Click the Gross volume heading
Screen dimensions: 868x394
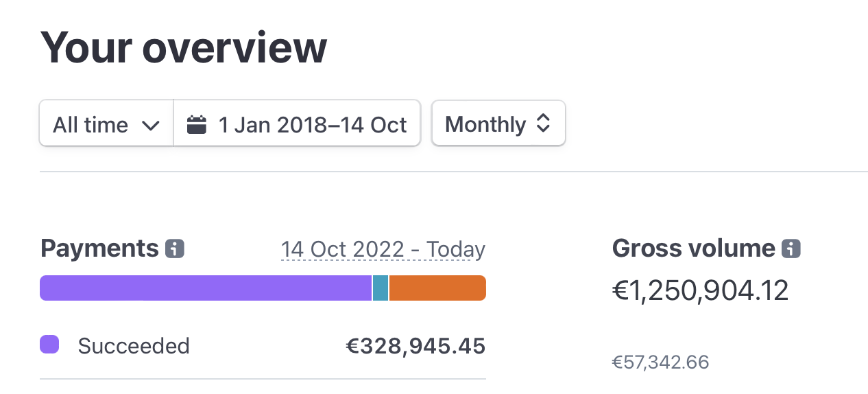coord(693,248)
